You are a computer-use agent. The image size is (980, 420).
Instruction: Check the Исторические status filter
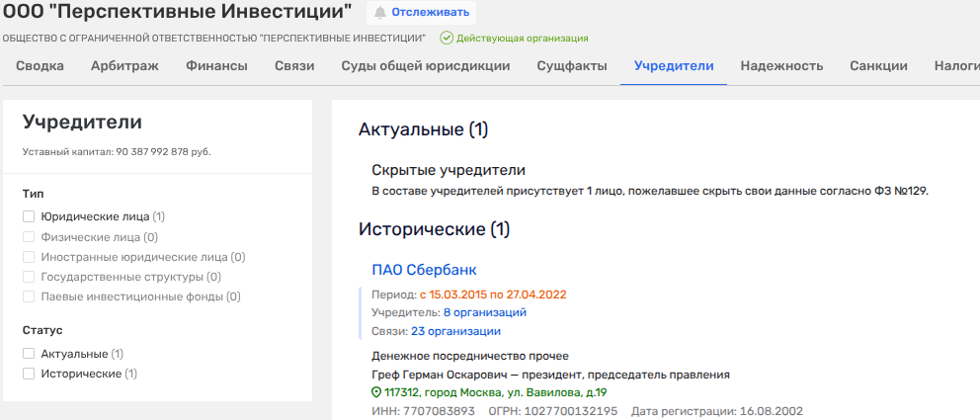(x=29, y=375)
